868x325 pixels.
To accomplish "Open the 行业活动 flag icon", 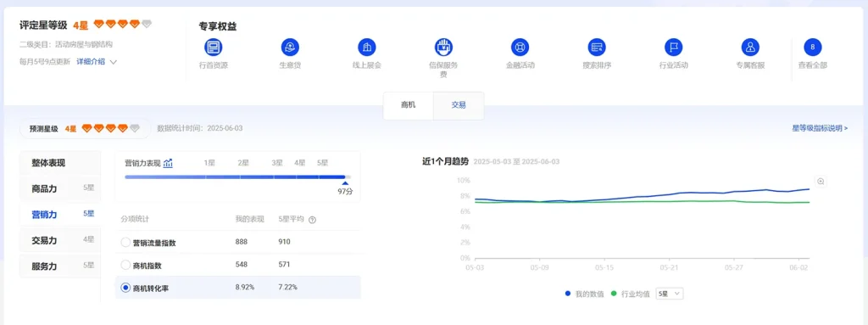I will [x=674, y=48].
